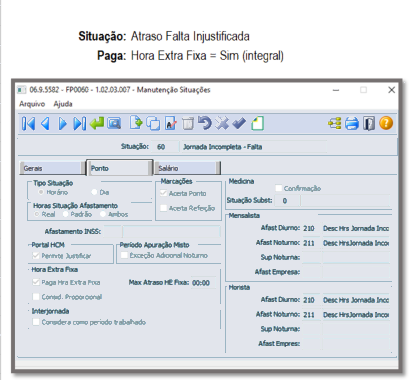Open the Arquivo menu

point(32,104)
